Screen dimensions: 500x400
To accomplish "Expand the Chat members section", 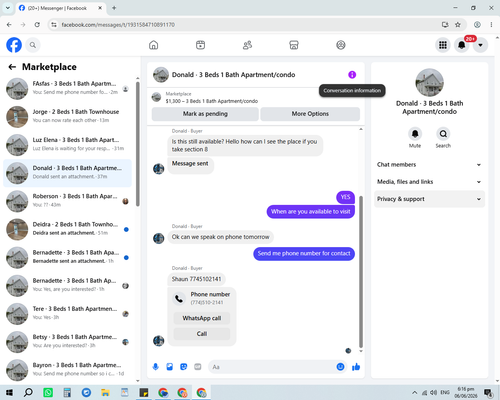I will (x=429, y=165).
